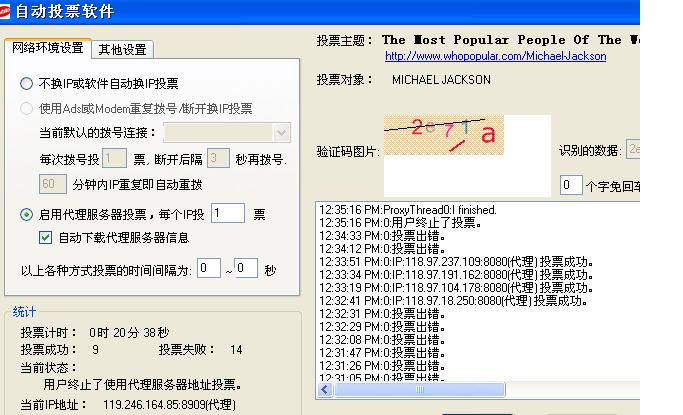
Task: Toggle the 自动下载代理服务器信息 checkbox
Action: [x=45, y=238]
